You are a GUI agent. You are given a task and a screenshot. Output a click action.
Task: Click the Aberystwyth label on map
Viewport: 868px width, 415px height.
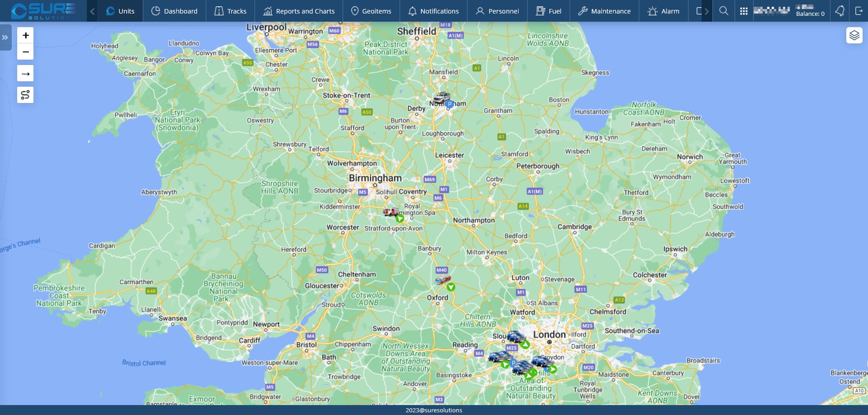[159, 192]
